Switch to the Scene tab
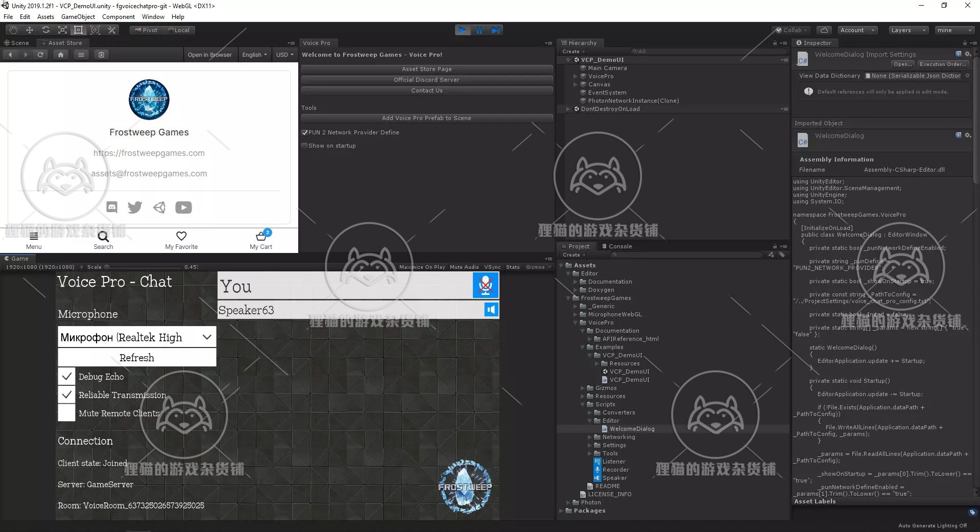Viewport: 980px width, 532px height. (x=17, y=43)
